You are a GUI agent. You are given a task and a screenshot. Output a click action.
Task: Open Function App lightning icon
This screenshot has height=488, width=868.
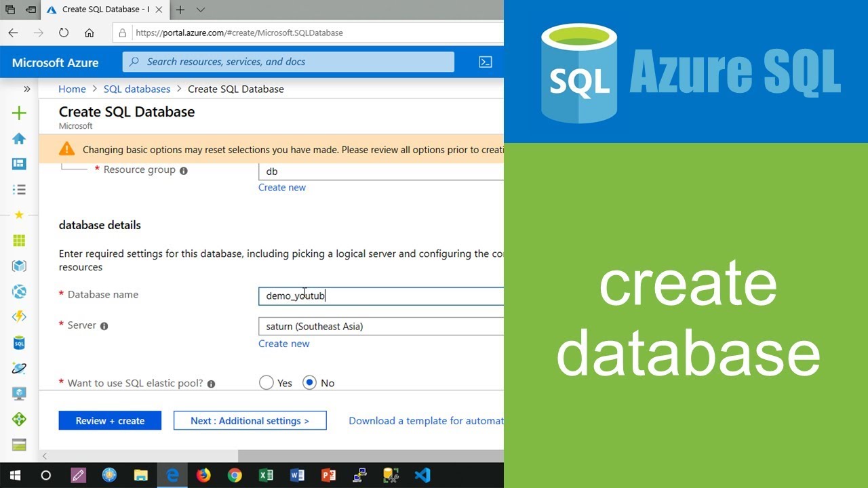19,317
